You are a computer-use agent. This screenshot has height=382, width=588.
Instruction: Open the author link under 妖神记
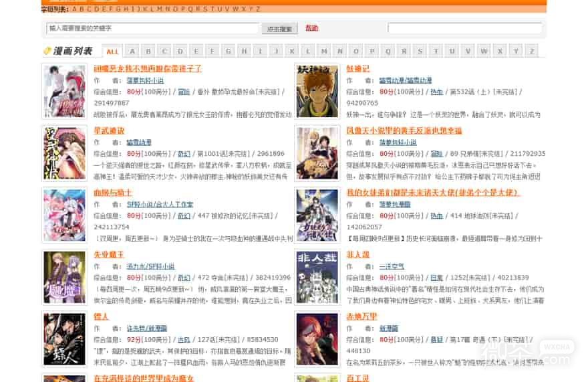click(x=406, y=81)
